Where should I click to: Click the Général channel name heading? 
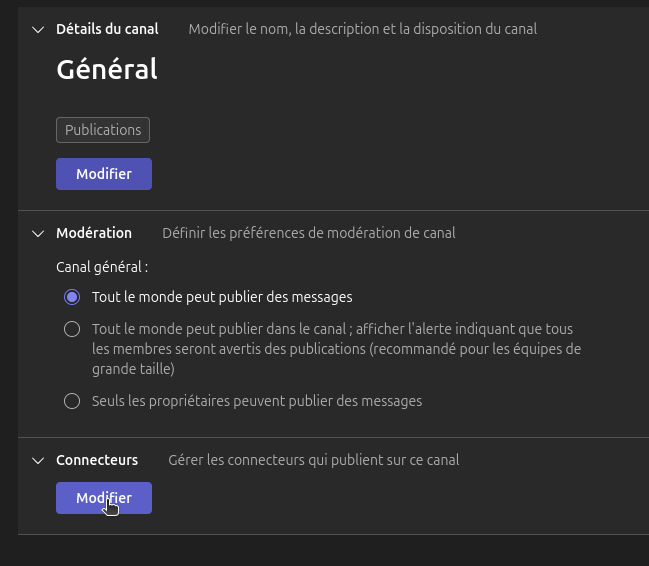pos(107,69)
